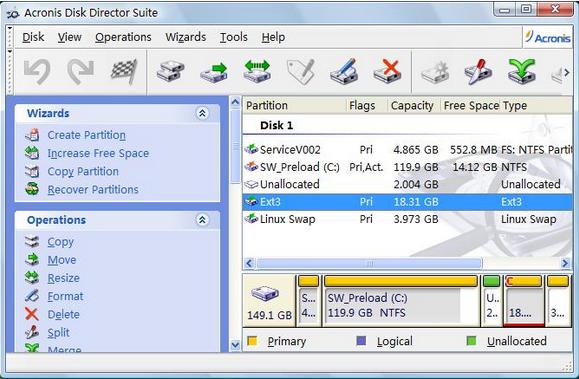Click the Copy Partition wizard icon
The width and height of the screenshot is (579, 379).
click(32, 171)
